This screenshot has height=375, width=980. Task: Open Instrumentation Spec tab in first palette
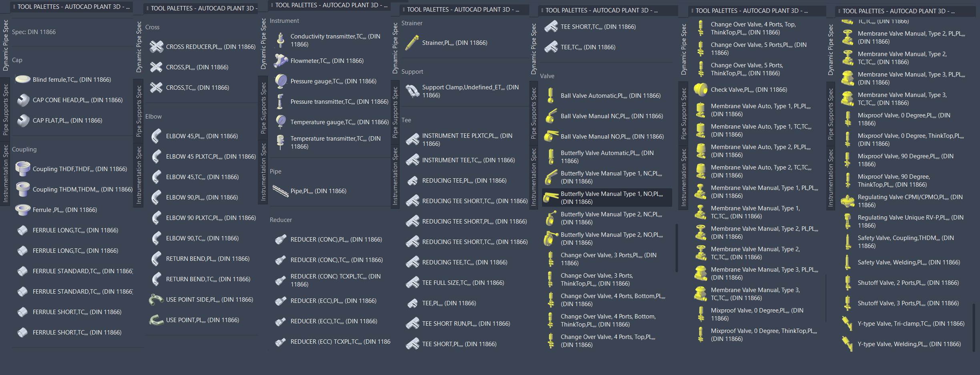(x=5, y=173)
